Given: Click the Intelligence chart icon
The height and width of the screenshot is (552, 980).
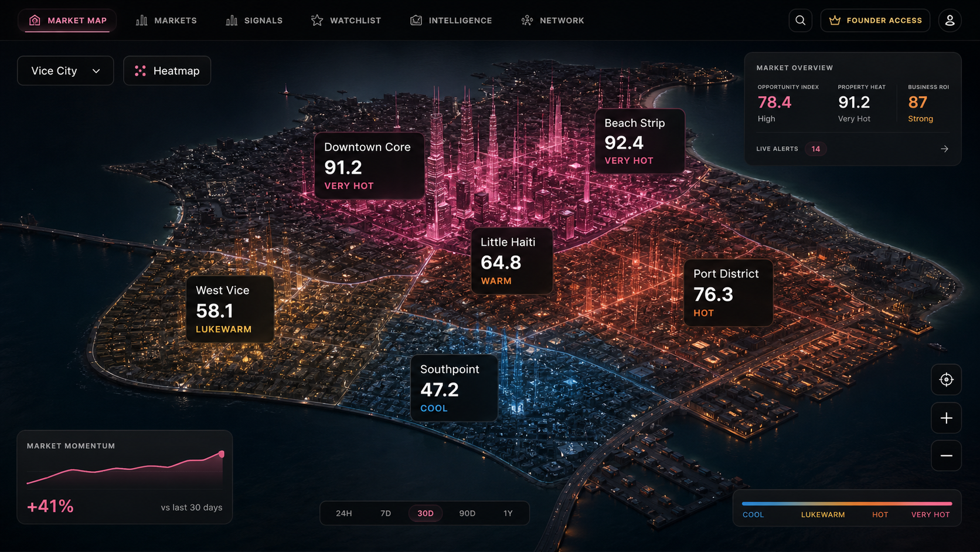Looking at the screenshot, I should (x=416, y=21).
